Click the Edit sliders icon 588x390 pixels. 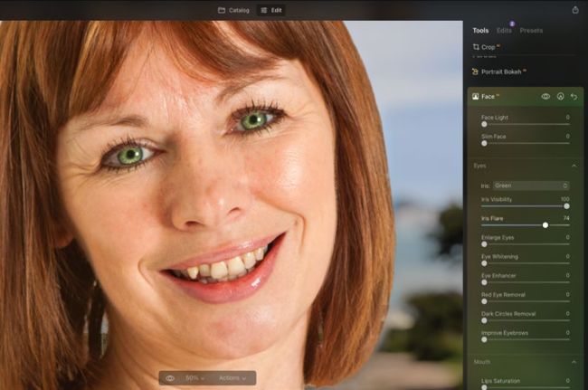tap(264, 10)
